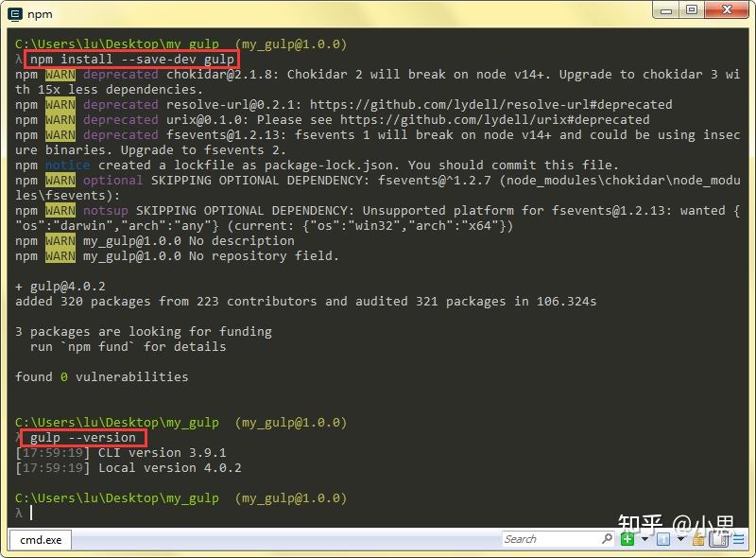Click the 'gulp --version' command text
Screen dimensions: 756x558
pos(83,437)
